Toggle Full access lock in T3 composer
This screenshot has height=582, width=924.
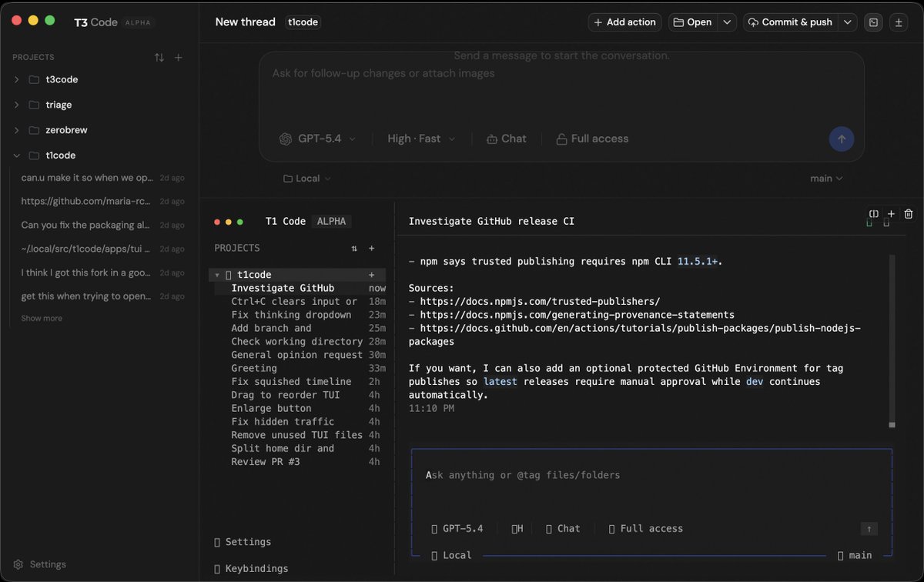592,139
